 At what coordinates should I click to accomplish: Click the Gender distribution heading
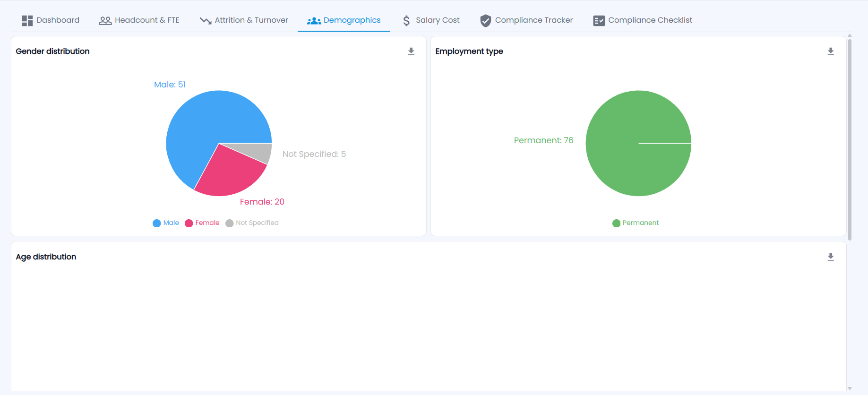(52, 51)
